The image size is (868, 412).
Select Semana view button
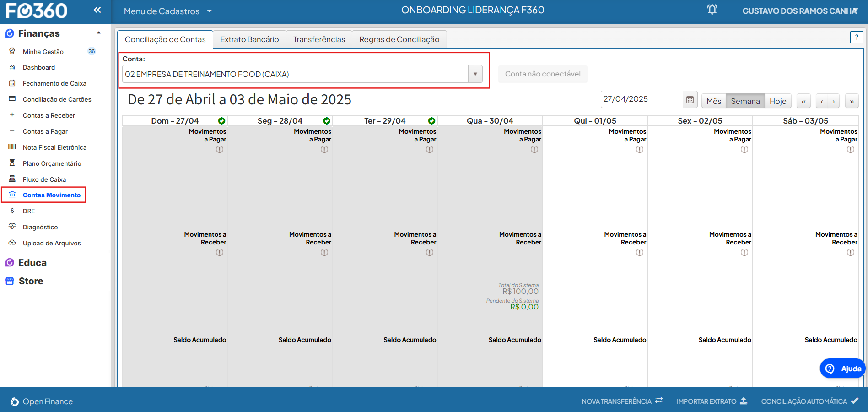click(x=745, y=101)
